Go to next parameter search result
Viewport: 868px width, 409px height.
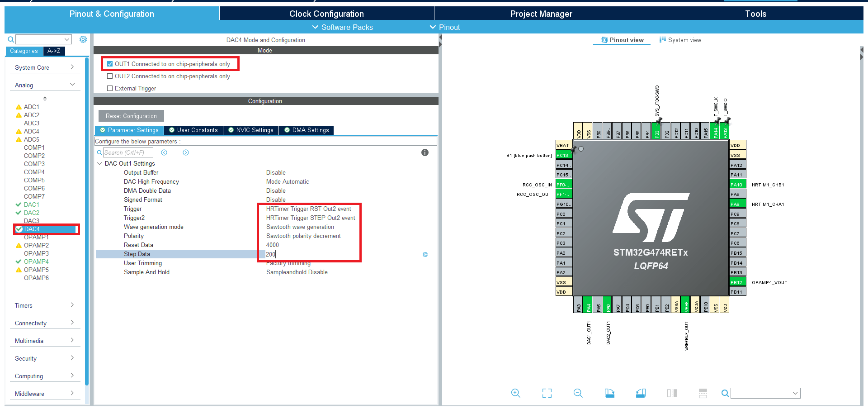pyautogui.click(x=186, y=152)
